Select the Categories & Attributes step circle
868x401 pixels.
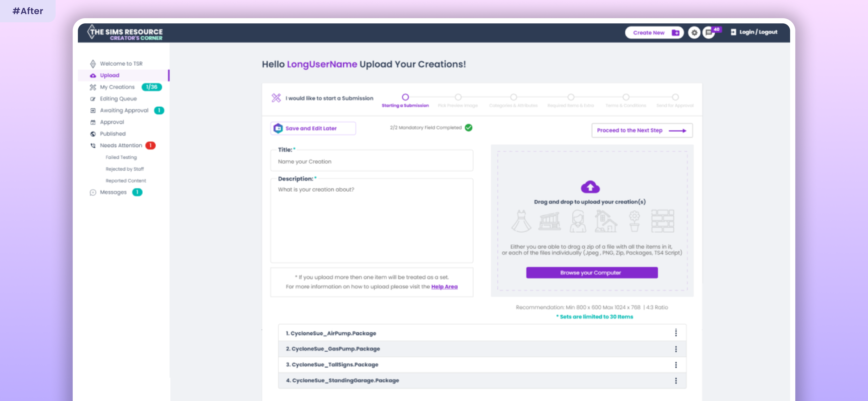tap(513, 97)
